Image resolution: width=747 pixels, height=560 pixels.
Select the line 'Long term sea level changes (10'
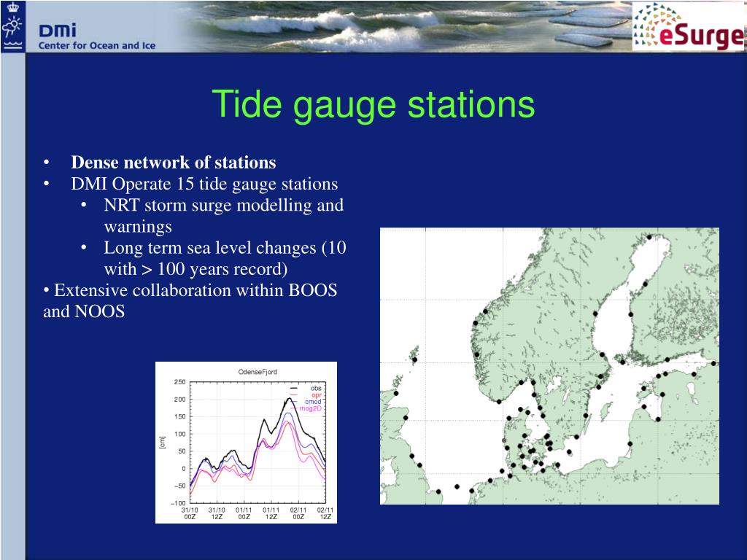click(225, 248)
